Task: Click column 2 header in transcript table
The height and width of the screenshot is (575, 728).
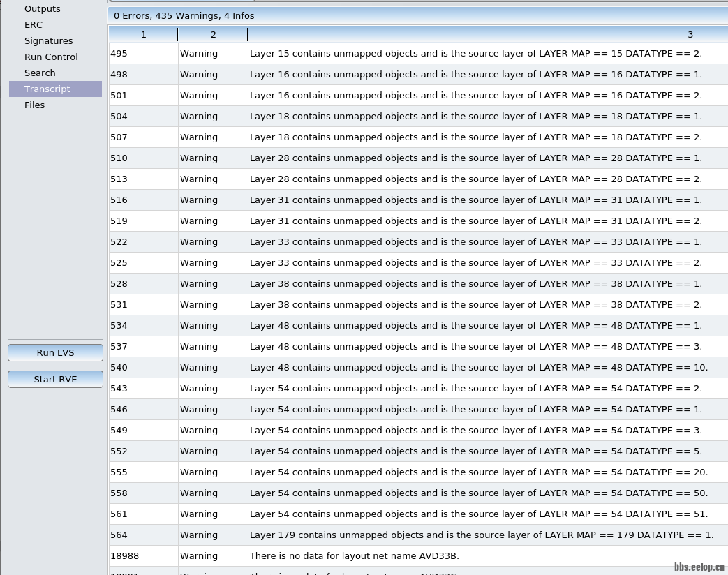Action: pos(213,35)
